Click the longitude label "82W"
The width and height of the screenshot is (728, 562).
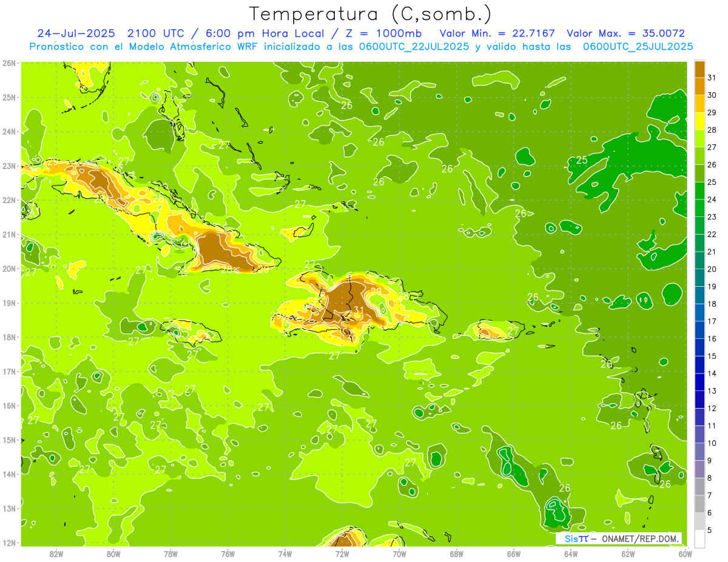pyautogui.click(x=56, y=554)
